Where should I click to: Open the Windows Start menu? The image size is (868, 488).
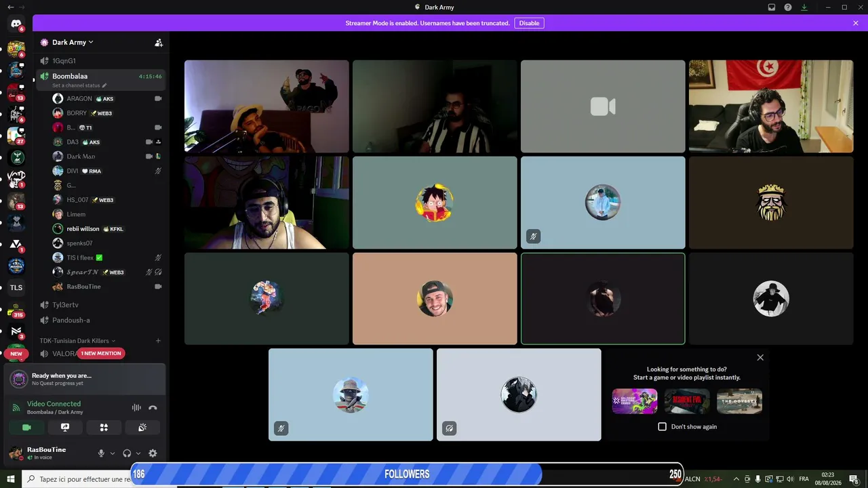coord(11,479)
